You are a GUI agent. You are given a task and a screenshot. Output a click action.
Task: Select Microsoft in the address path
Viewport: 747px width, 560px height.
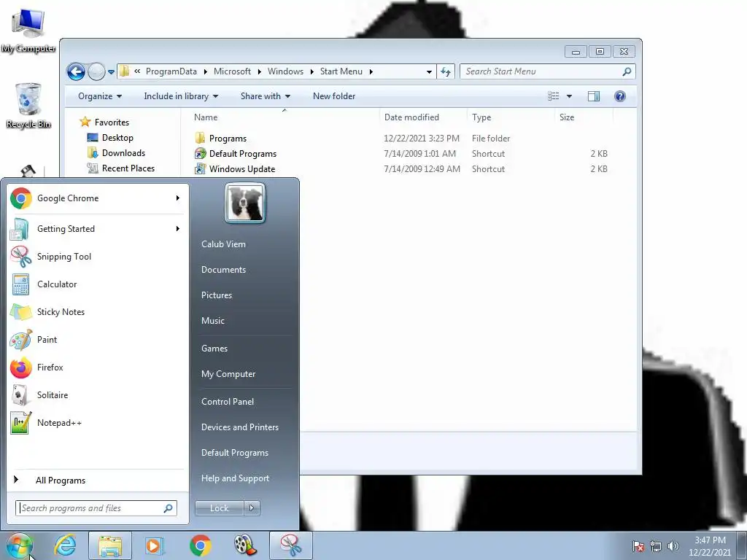[232, 71]
